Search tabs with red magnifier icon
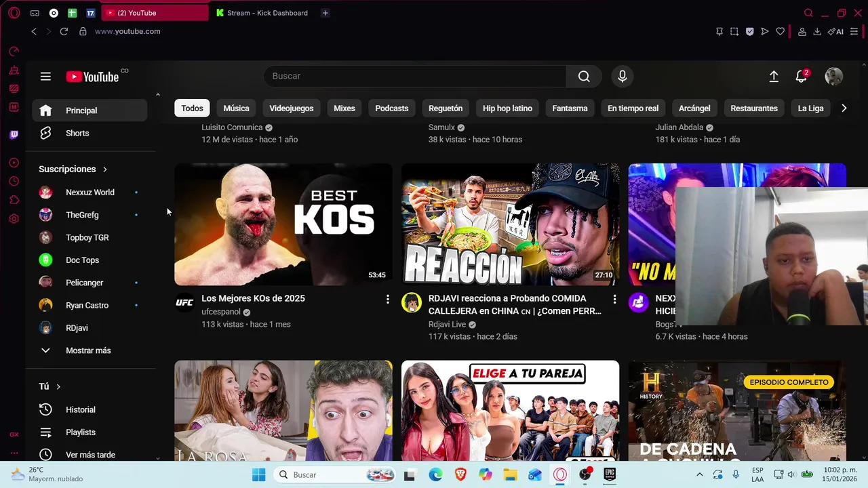Viewport: 868px width, 488px height. 808,13
